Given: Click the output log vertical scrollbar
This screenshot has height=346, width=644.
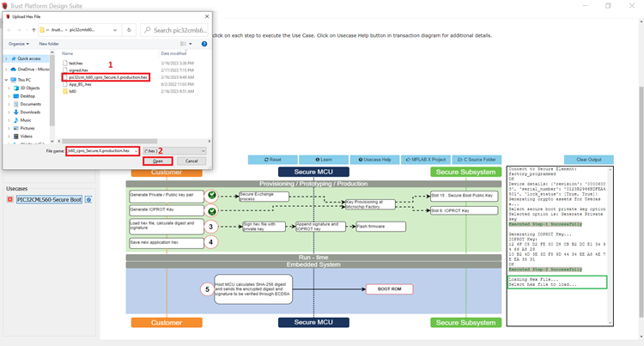Looking at the screenshot, I should click(611, 246).
